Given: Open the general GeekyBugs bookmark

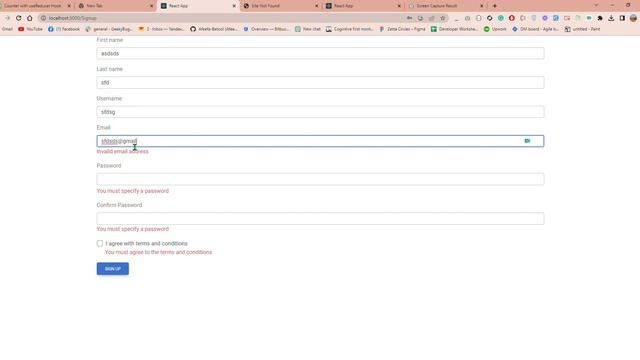Looking at the screenshot, I should tap(109, 29).
